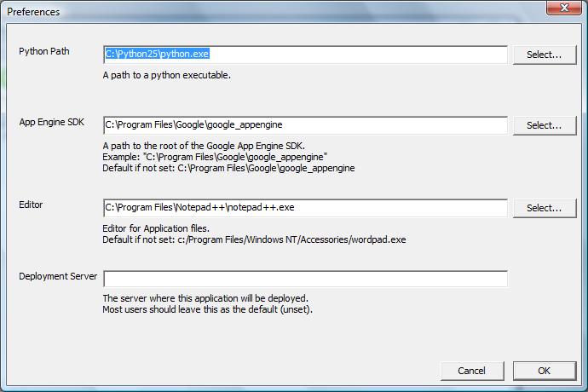Viewport: 588px width, 392px height.
Task: Click the wordpad.exe default editor hint
Action: [x=254, y=239]
